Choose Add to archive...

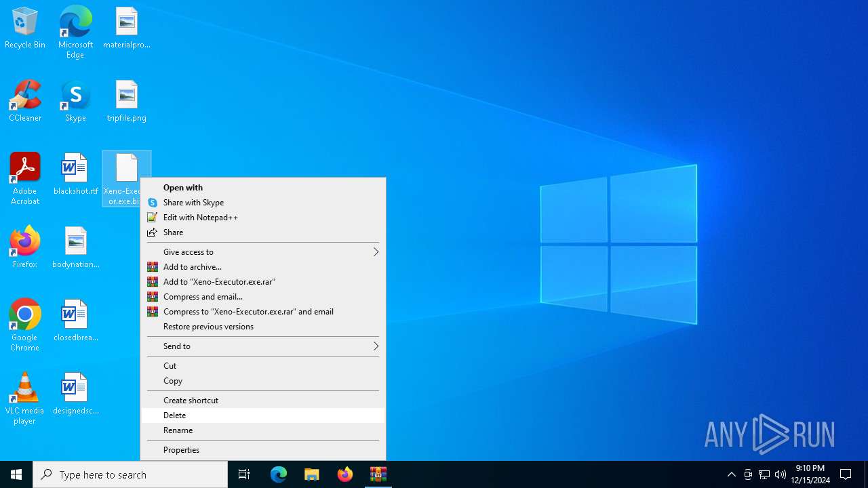click(263, 267)
